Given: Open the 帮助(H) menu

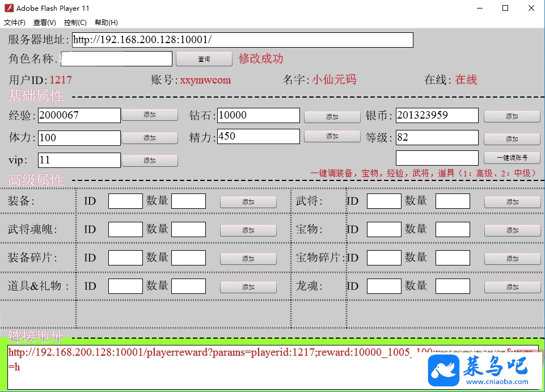Looking at the screenshot, I should pos(106,23).
